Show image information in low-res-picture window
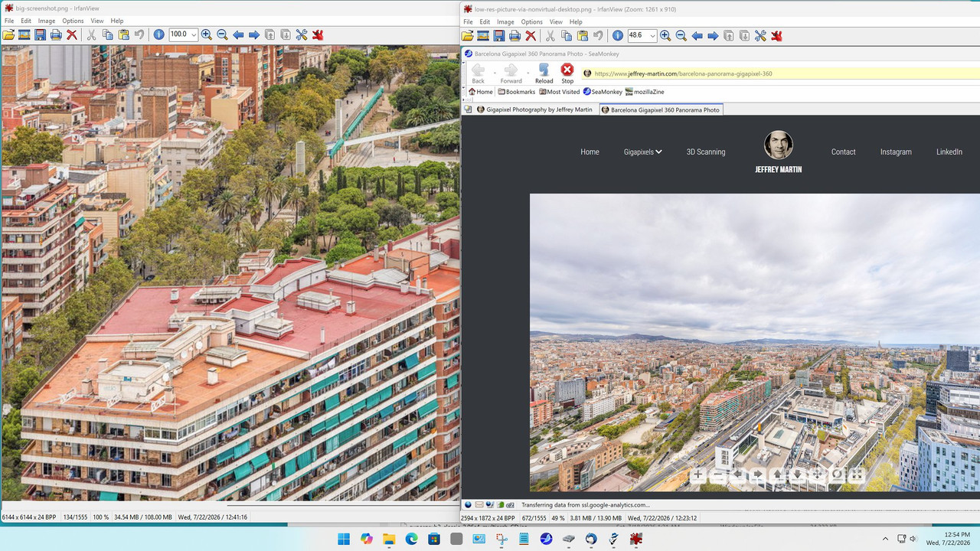 [x=618, y=35]
